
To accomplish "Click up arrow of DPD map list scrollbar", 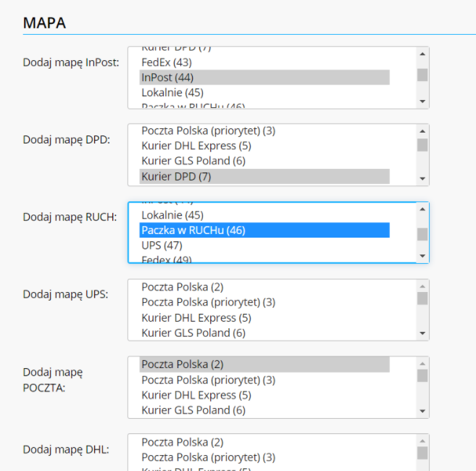I will click(x=422, y=131).
